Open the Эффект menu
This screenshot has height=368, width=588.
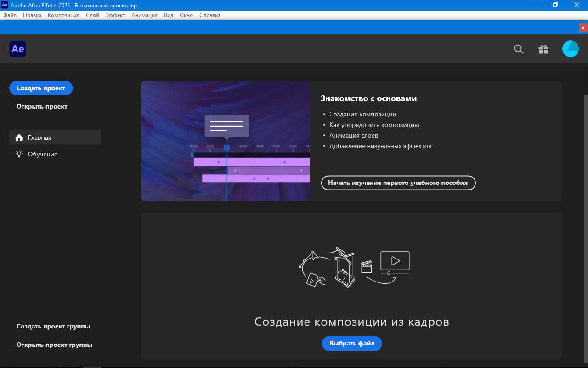pos(115,15)
